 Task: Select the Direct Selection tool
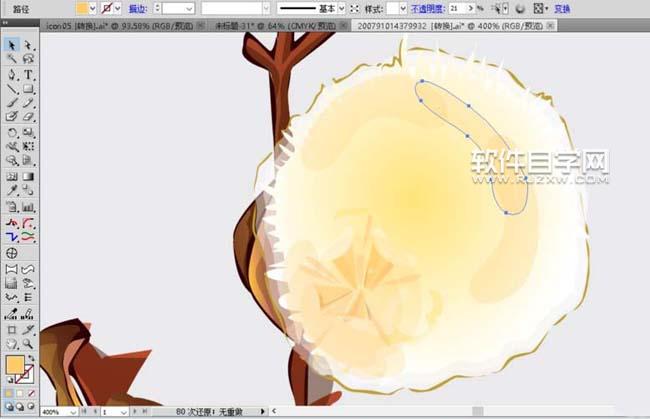tap(28, 45)
